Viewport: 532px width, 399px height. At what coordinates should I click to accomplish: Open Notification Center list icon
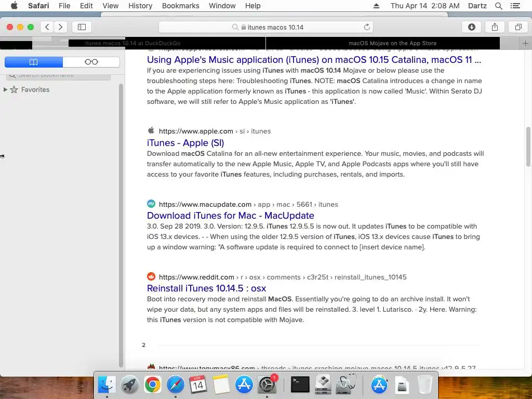tap(515, 6)
